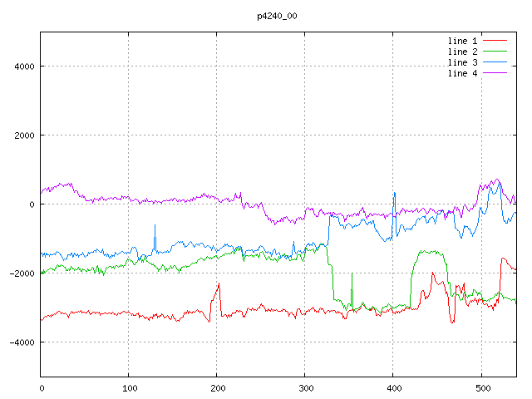Click the x-axis label 400
This screenshot has height=399, width=532.
394,388
